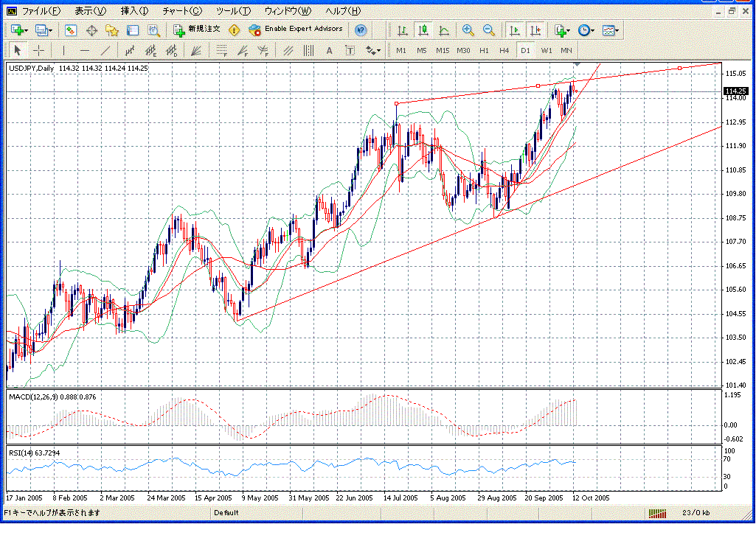756x541 pixels.
Task: Select the crosshair cursor tool
Action: coord(38,50)
